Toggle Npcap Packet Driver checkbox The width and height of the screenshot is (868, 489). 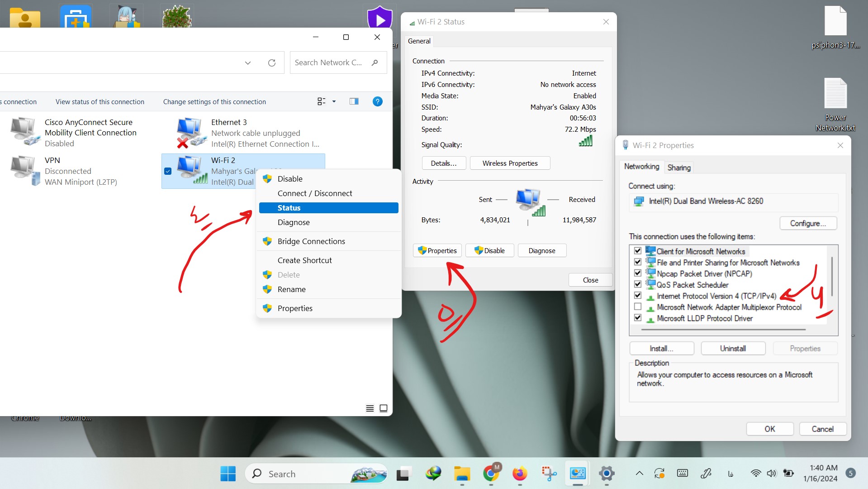[637, 273]
